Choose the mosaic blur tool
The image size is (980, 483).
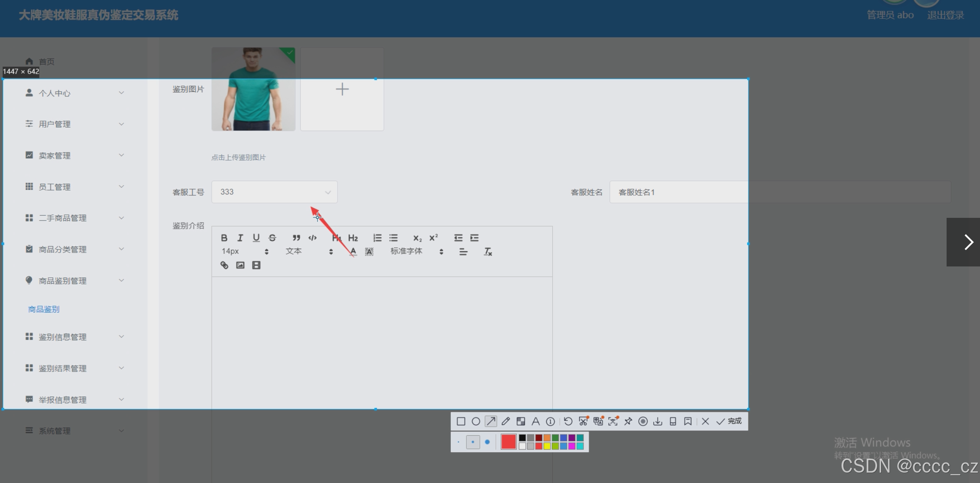pos(521,421)
